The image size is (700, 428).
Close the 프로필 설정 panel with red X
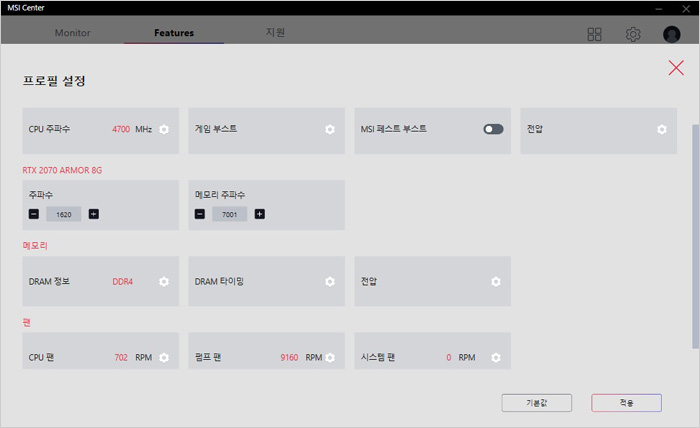pos(676,68)
